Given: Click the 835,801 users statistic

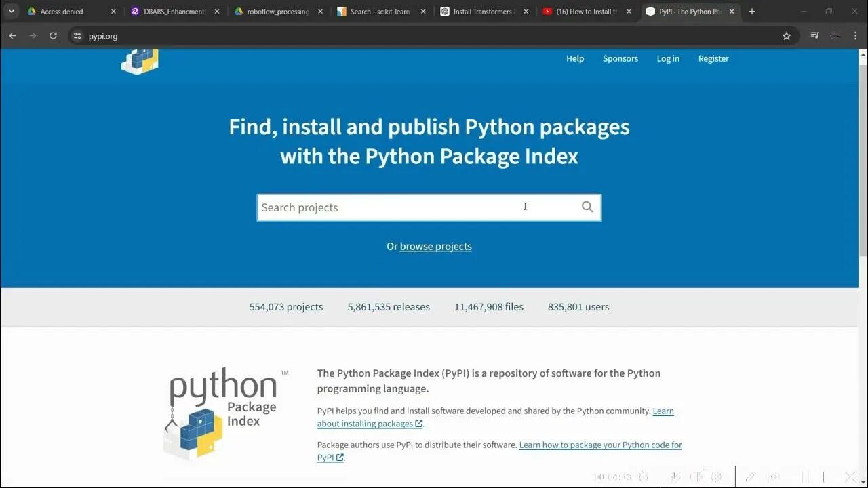Looking at the screenshot, I should (578, 307).
